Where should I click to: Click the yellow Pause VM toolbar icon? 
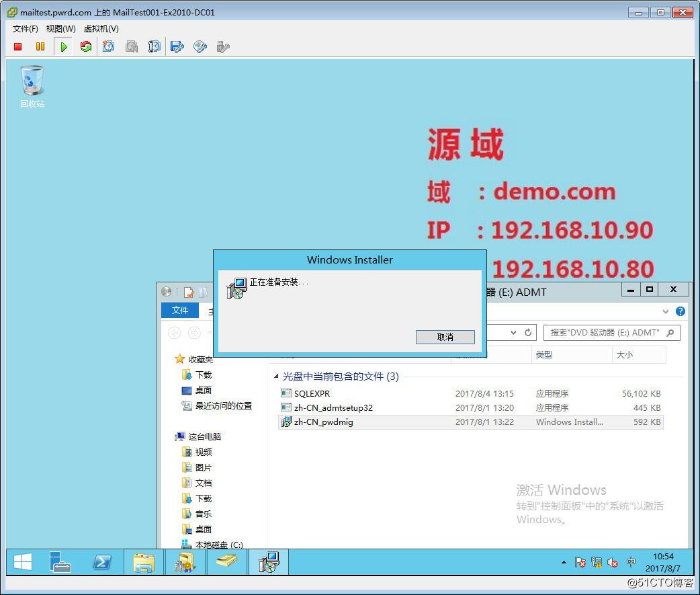(x=40, y=47)
